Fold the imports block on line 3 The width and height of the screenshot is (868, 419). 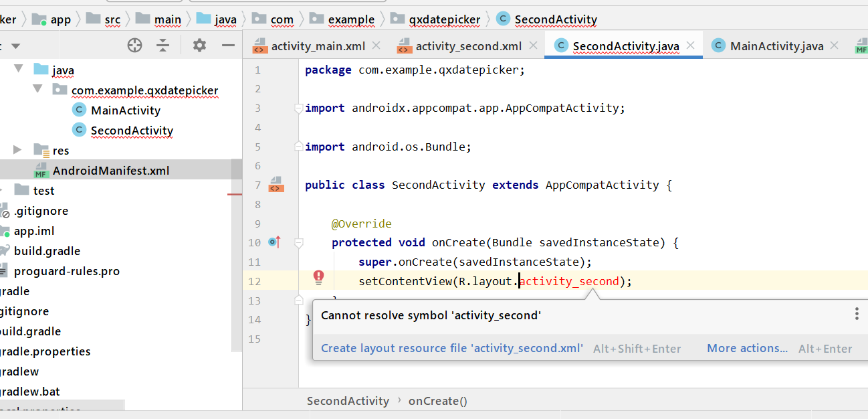[299, 108]
